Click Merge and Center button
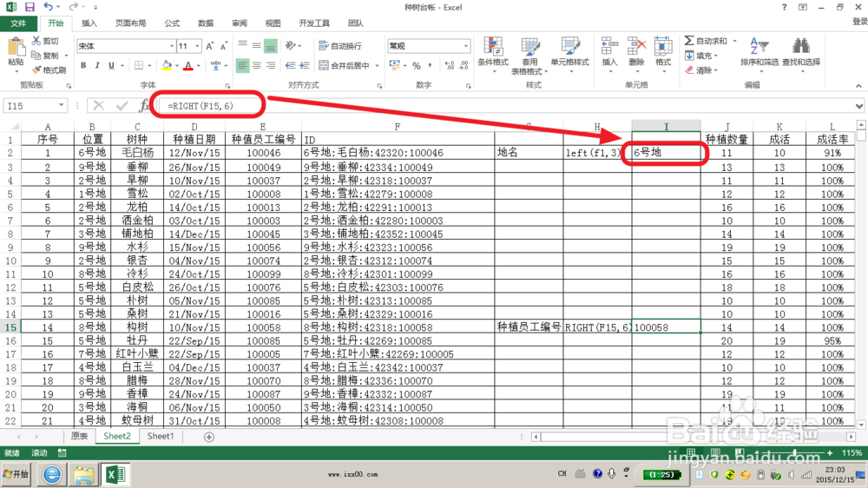Screen dimensions: 868x488 point(345,65)
